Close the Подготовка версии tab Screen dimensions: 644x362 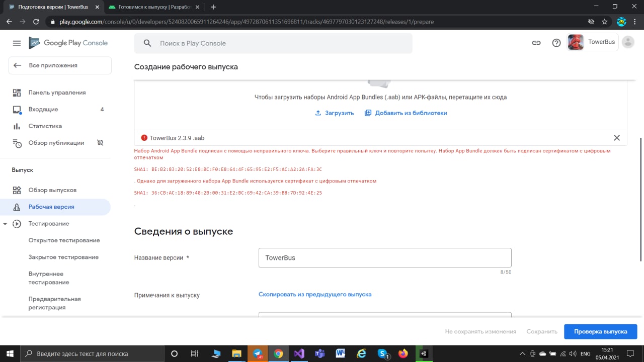click(x=97, y=7)
